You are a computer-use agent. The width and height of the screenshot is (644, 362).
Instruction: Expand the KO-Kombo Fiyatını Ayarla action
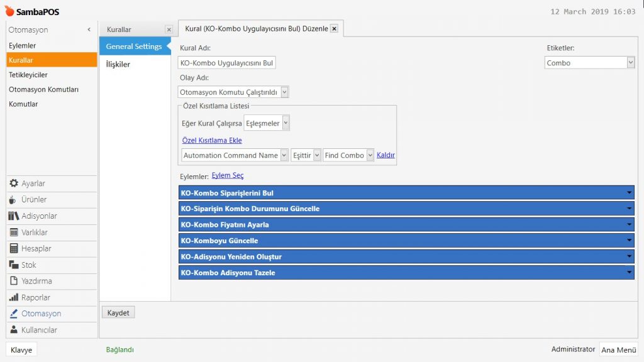629,225
